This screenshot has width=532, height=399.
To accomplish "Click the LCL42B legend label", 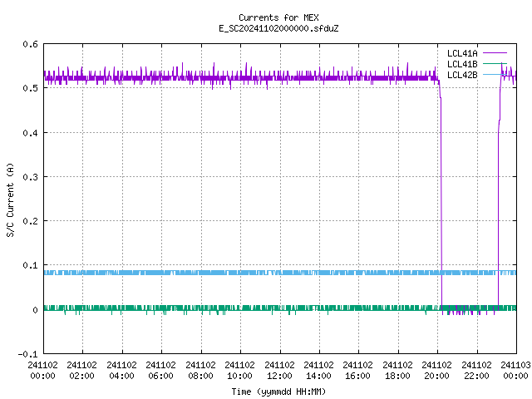I will point(462,75).
